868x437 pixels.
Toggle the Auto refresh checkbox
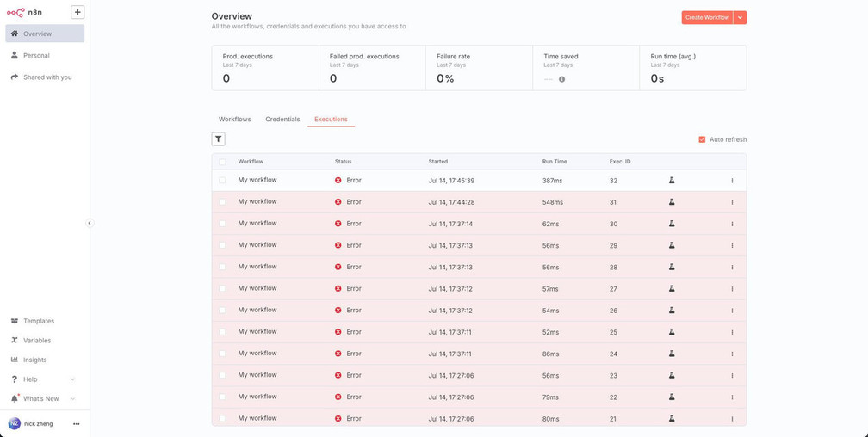click(702, 139)
